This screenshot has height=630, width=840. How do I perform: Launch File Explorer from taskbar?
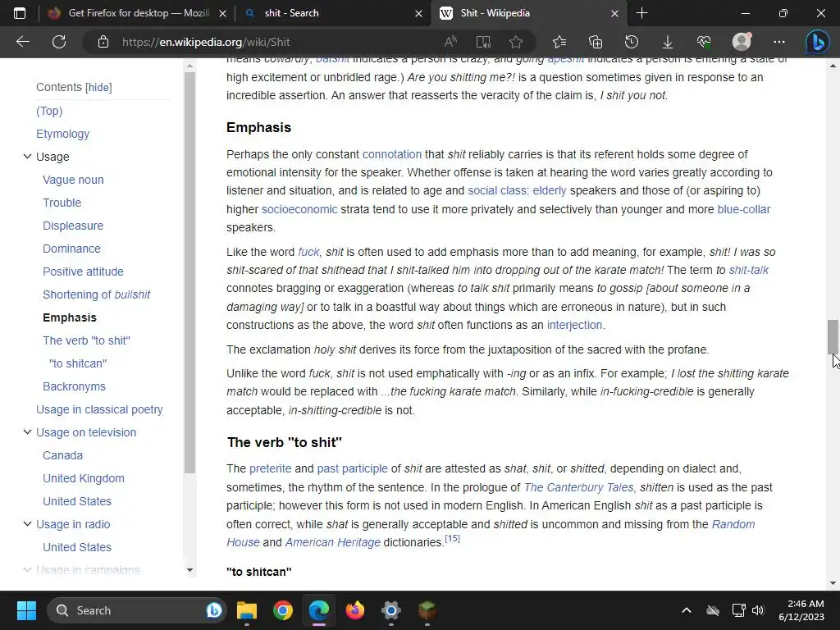(247, 610)
